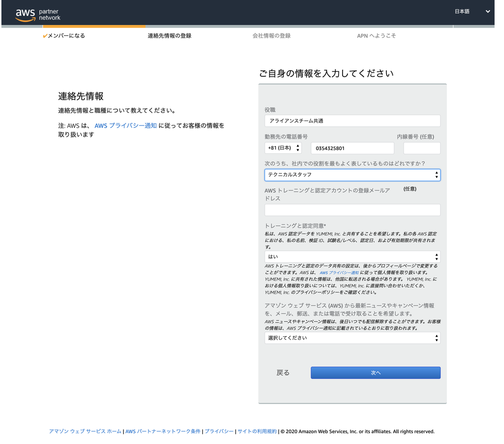Click the メンバーになる step with checkmark

(64, 36)
